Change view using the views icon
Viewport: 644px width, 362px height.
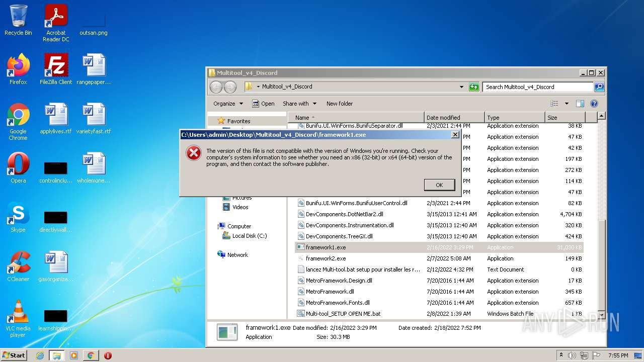tap(554, 104)
